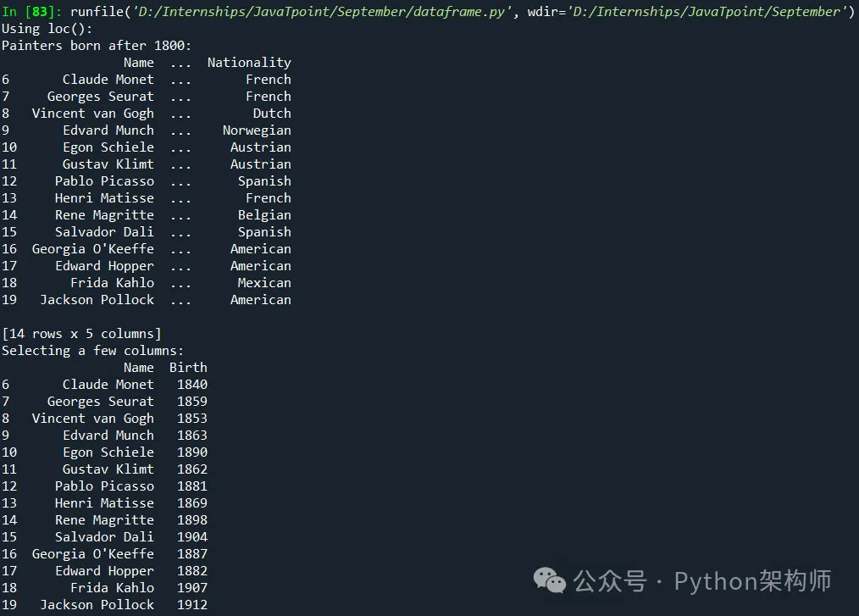Click "Frida Kahlo" beside the Mexican nationality

113,283
